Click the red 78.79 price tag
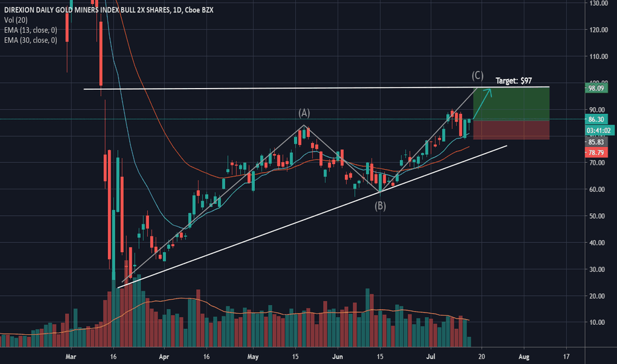The height and width of the screenshot is (364, 617). (596, 153)
